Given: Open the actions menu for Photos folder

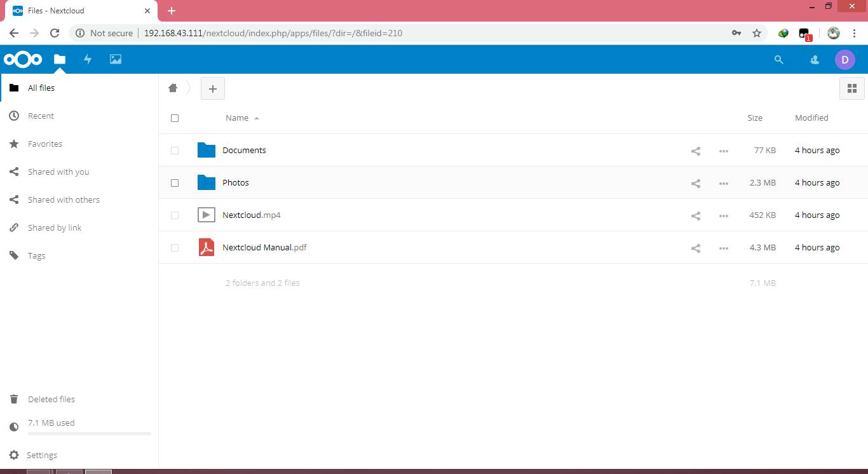Looking at the screenshot, I should click(723, 183).
